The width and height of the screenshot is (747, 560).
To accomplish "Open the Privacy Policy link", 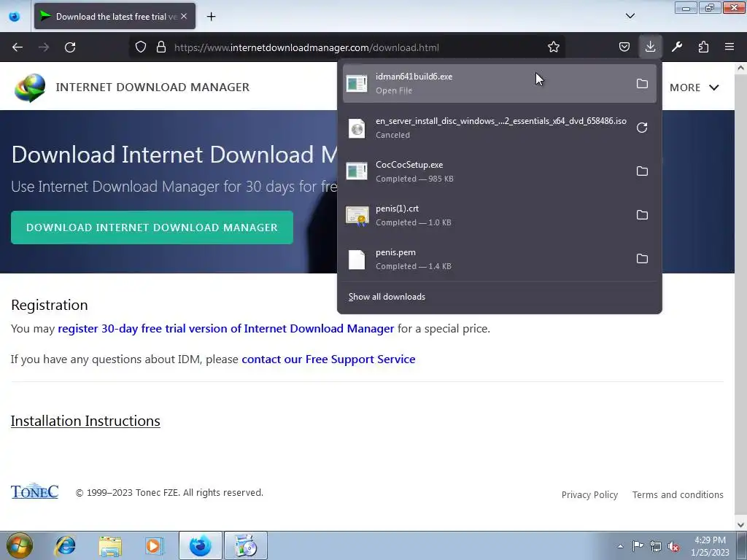I will [589, 495].
